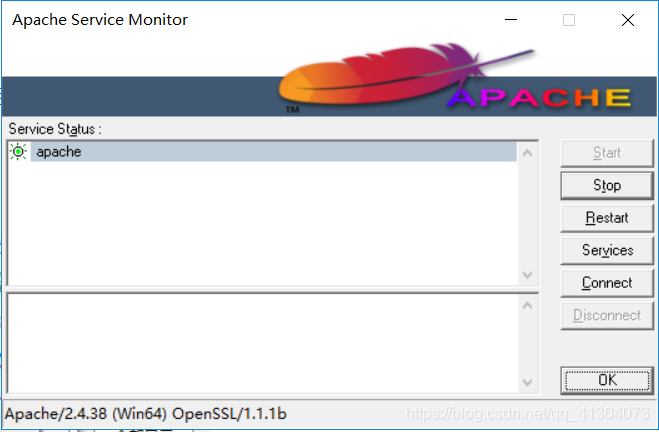Click the Connect button
Screen dimensions: 659x432
tap(607, 283)
